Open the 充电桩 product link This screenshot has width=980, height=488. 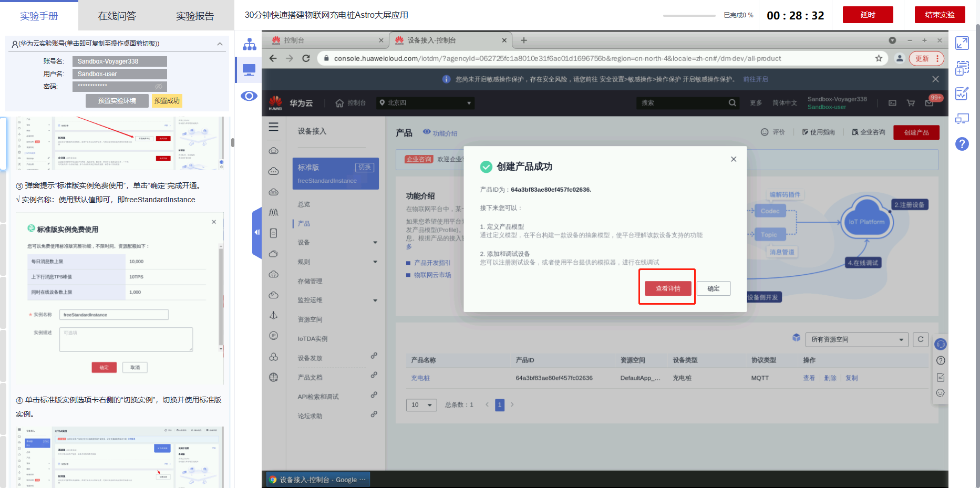coord(420,378)
